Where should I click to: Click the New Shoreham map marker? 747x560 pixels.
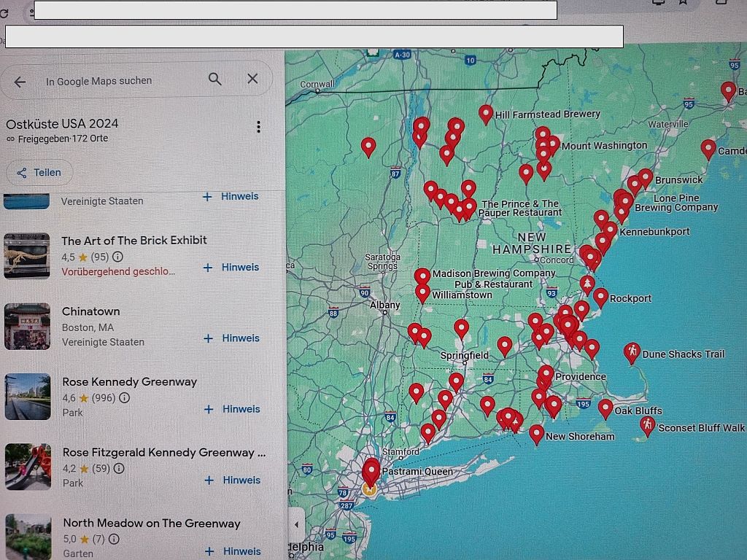536,434
